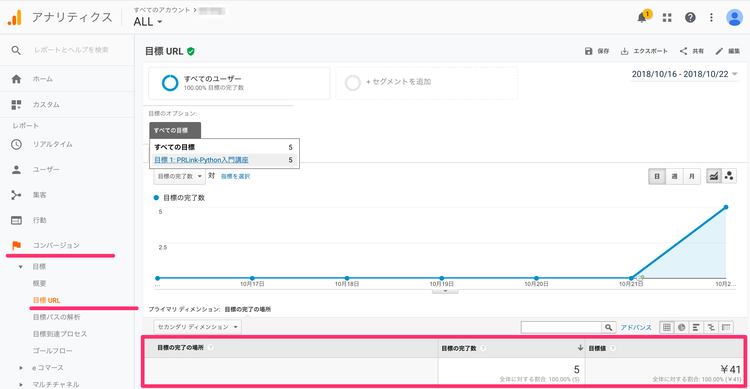
Task: Click the 指標を選択 link
Action: tap(235, 177)
